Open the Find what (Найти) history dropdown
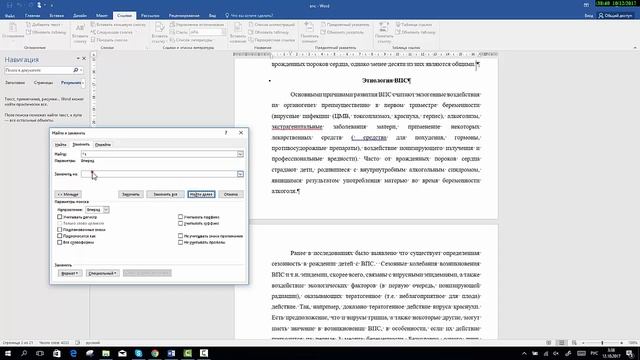This screenshot has width=640, height=360. (x=240, y=154)
